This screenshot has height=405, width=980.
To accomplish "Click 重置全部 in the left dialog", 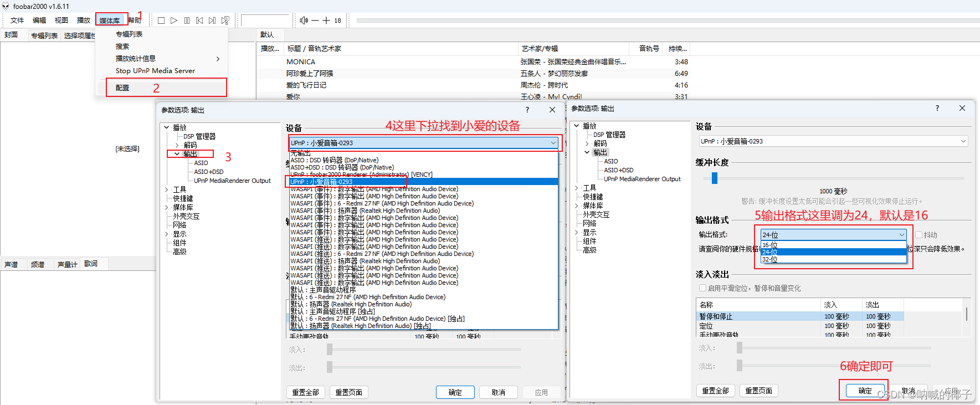I will click(x=306, y=392).
